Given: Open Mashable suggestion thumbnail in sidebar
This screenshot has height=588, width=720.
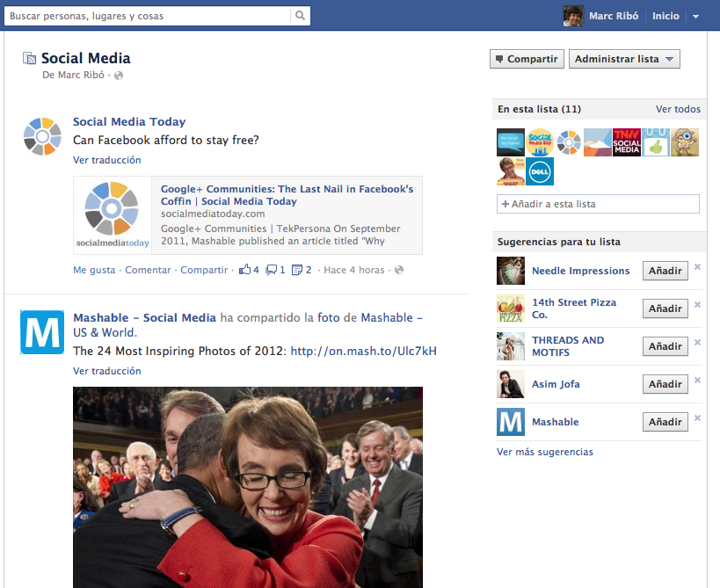Looking at the screenshot, I should point(511,422).
